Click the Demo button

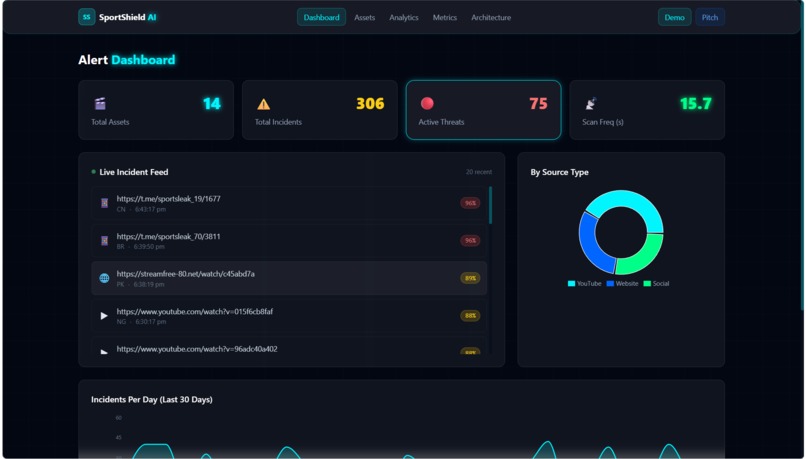(x=674, y=17)
